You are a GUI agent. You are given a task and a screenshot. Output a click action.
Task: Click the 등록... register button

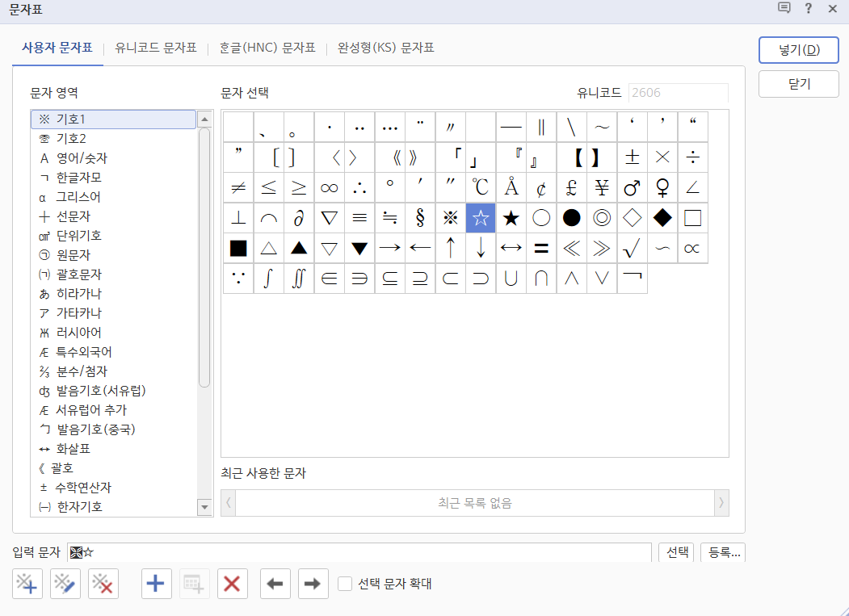(x=723, y=552)
